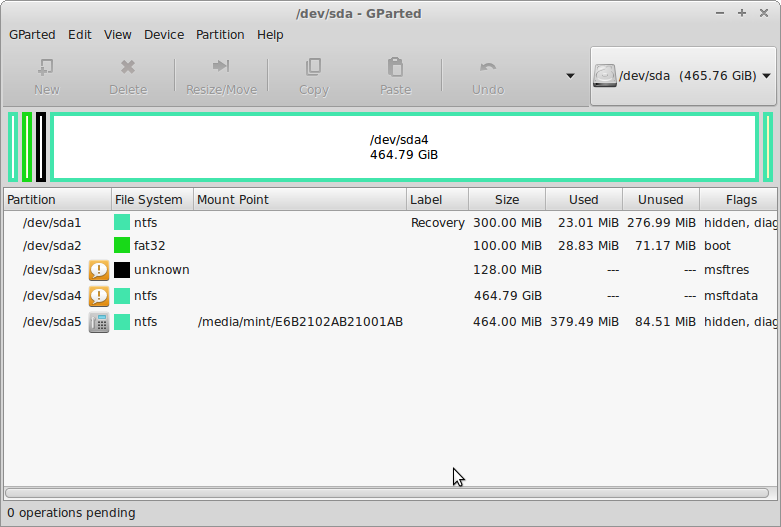Click the fat32 file system text
Viewport: 781px width, 527px height.
point(149,246)
